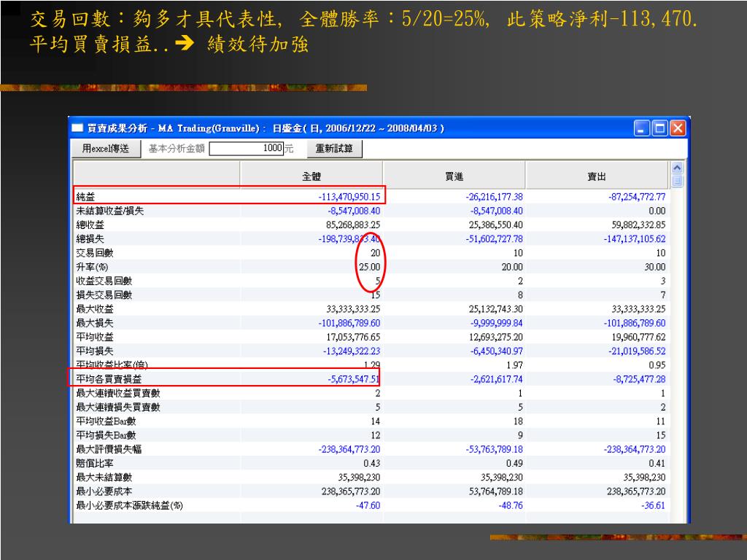Click the 最大收益 row label

(95, 309)
